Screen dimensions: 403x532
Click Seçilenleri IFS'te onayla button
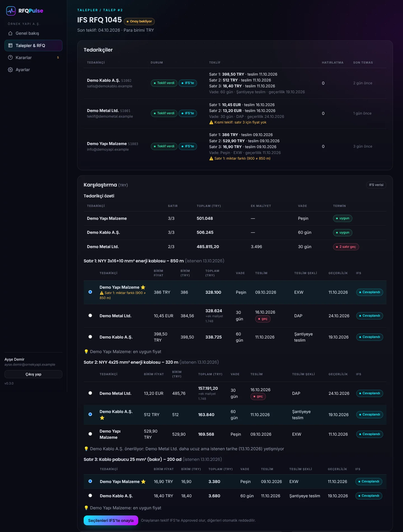[111, 521]
